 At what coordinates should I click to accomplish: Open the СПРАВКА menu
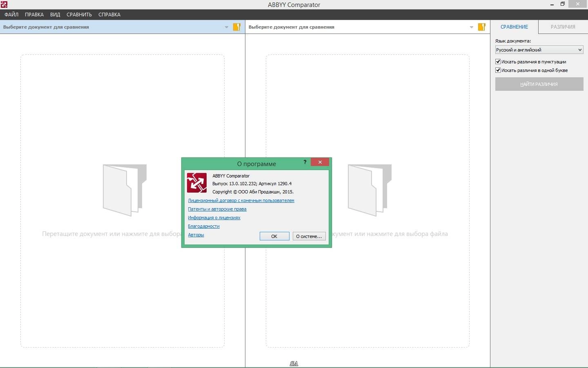109,14
